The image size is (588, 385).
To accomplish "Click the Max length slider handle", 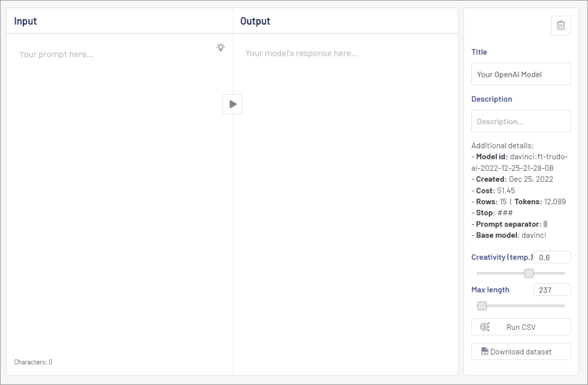I will coord(482,306).
